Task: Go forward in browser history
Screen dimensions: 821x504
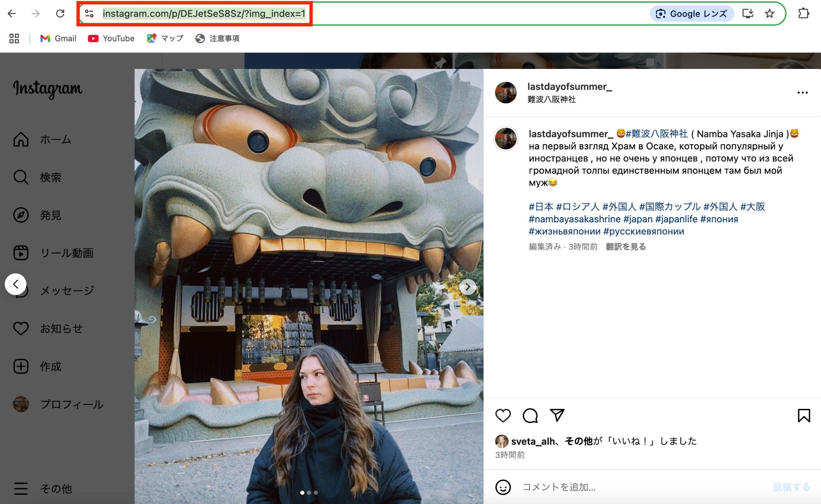Action: pyautogui.click(x=36, y=14)
